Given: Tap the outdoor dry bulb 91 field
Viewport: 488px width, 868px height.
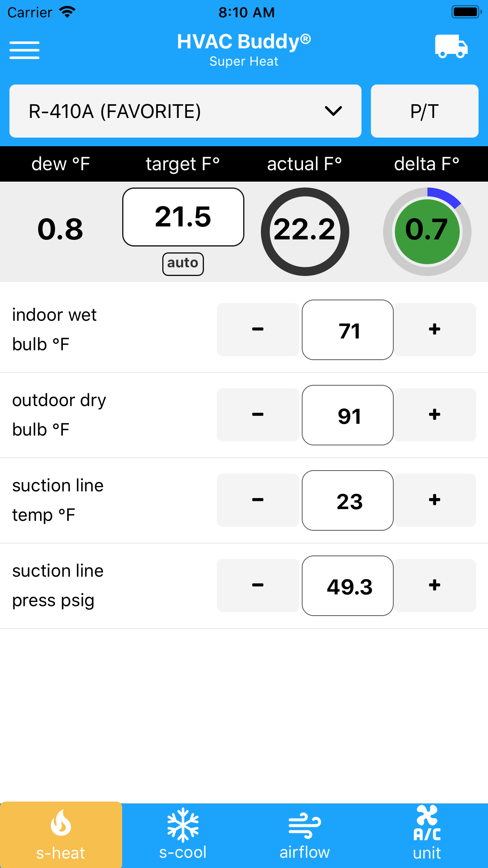Looking at the screenshot, I should pyautogui.click(x=348, y=415).
